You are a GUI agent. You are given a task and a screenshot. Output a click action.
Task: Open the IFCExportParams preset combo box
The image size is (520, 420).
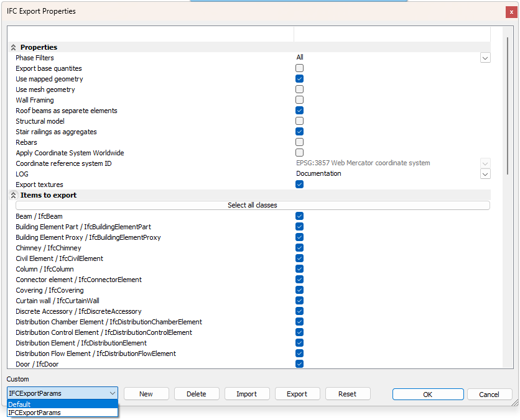(x=62, y=393)
